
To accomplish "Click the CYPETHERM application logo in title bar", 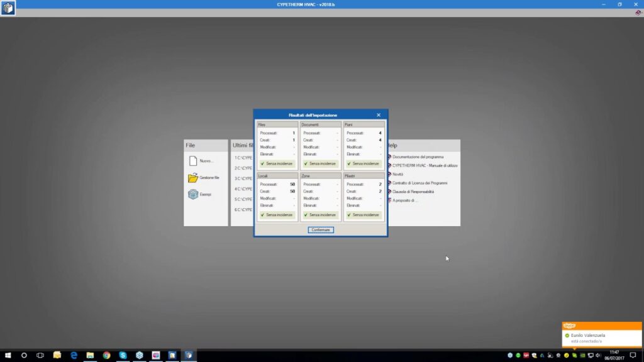I will (x=8, y=8).
